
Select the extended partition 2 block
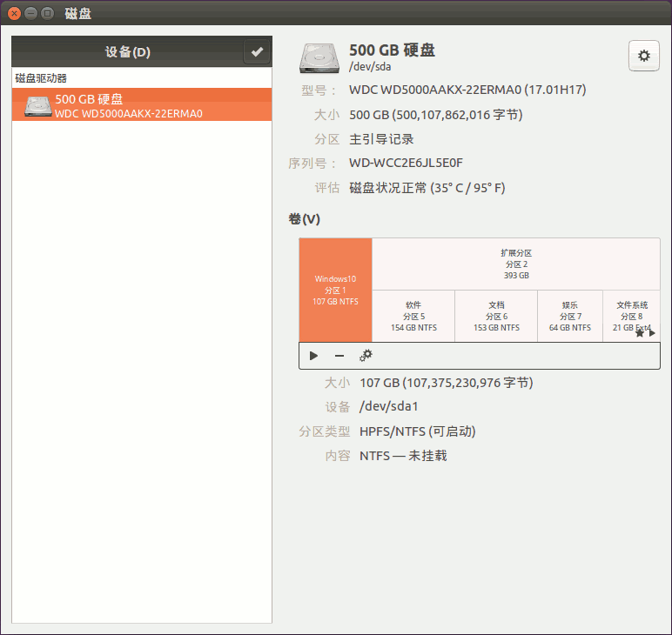point(516,264)
